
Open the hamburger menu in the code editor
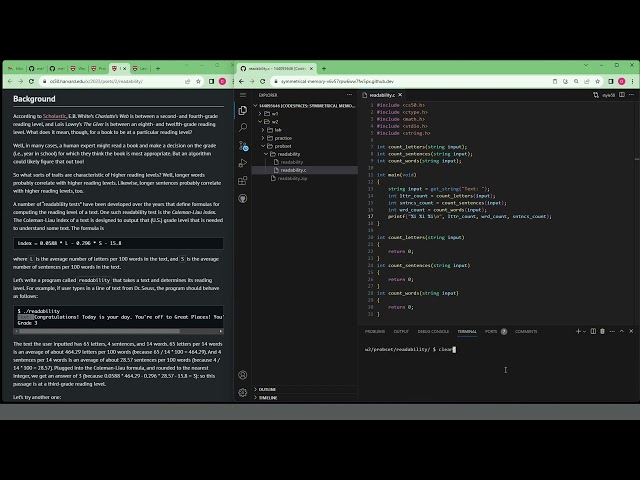pos(243,95)
